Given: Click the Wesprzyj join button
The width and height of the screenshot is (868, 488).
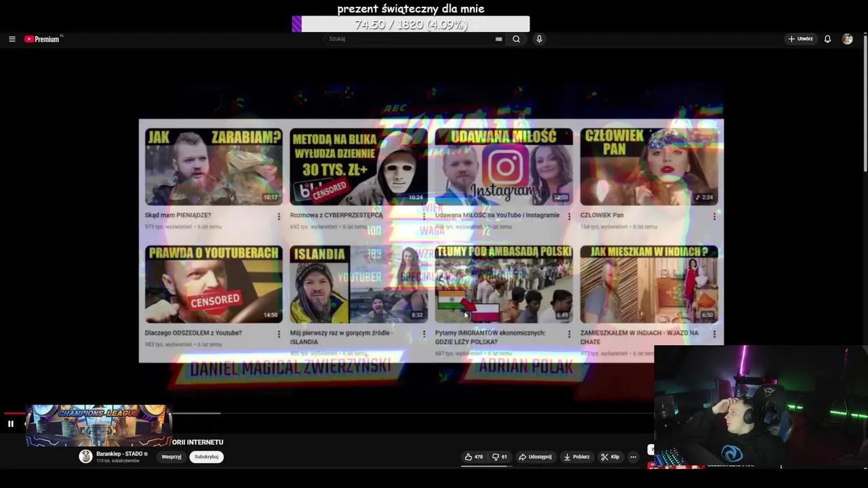Looking at the screenshot, I should pyautogui.click(x=172, y=457).
